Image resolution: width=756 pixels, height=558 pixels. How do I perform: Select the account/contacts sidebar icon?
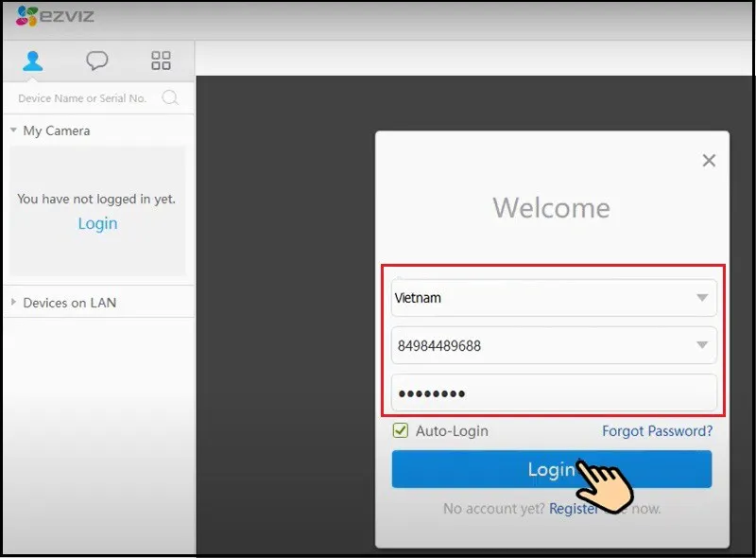click(x=34, y=61)
